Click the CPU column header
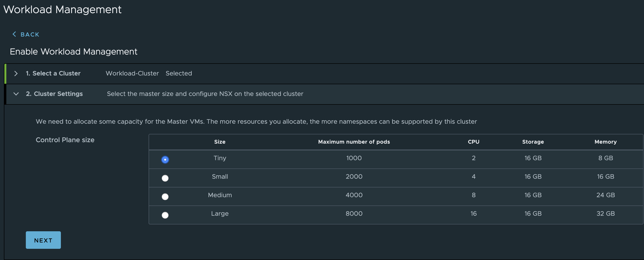Viewport: 644px width, 260px height. tap(474, 142)
